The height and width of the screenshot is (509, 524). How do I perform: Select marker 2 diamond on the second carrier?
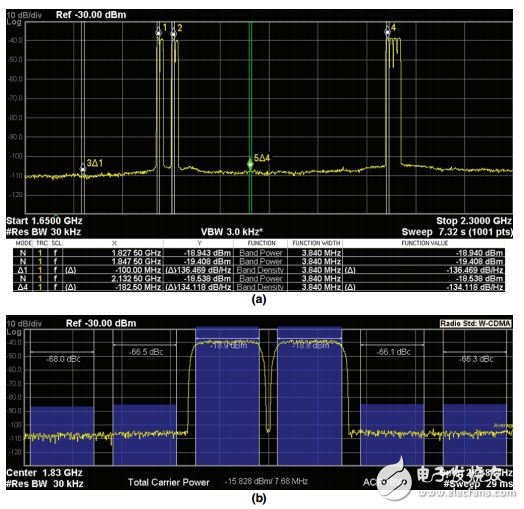coord(173,33)
